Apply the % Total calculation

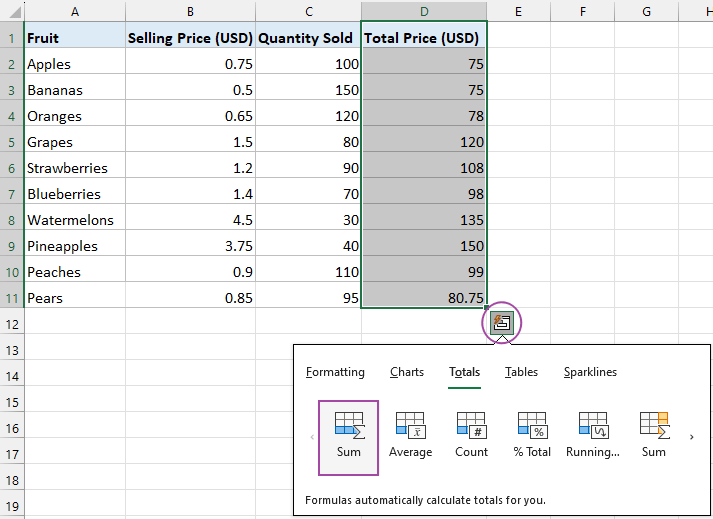pos(532,434)
